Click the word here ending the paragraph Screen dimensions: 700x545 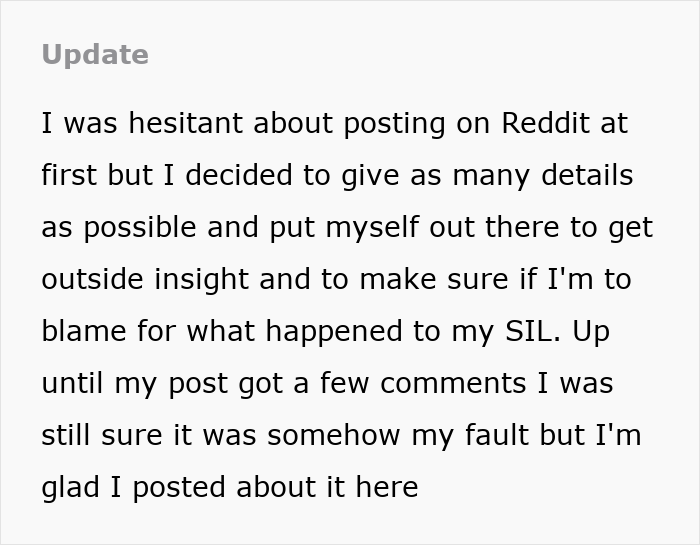click(x=387, y=487)
